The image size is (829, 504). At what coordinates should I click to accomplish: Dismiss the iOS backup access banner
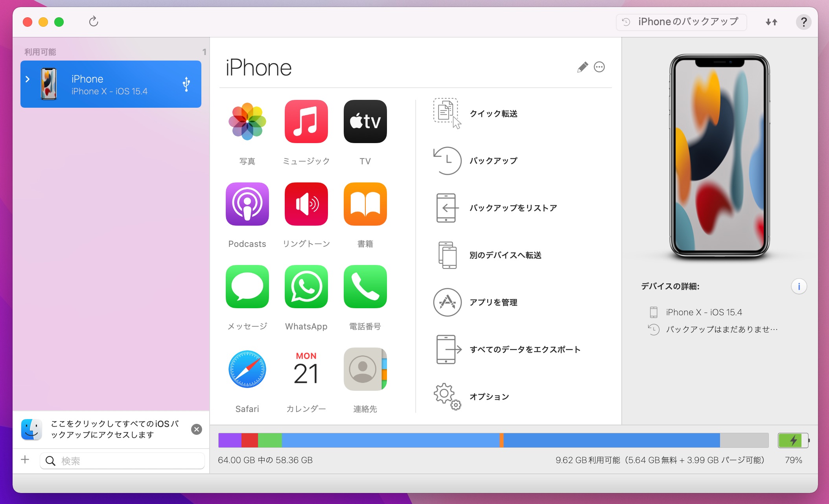197,429
